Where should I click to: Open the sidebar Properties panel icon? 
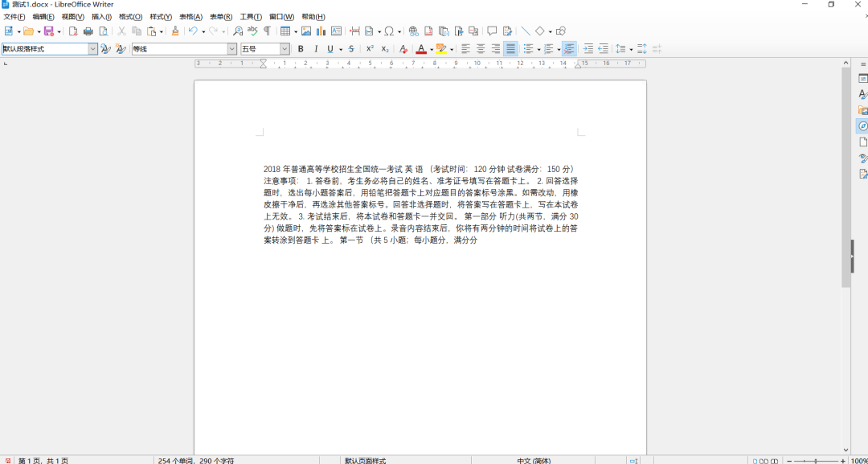pos(862,79)
